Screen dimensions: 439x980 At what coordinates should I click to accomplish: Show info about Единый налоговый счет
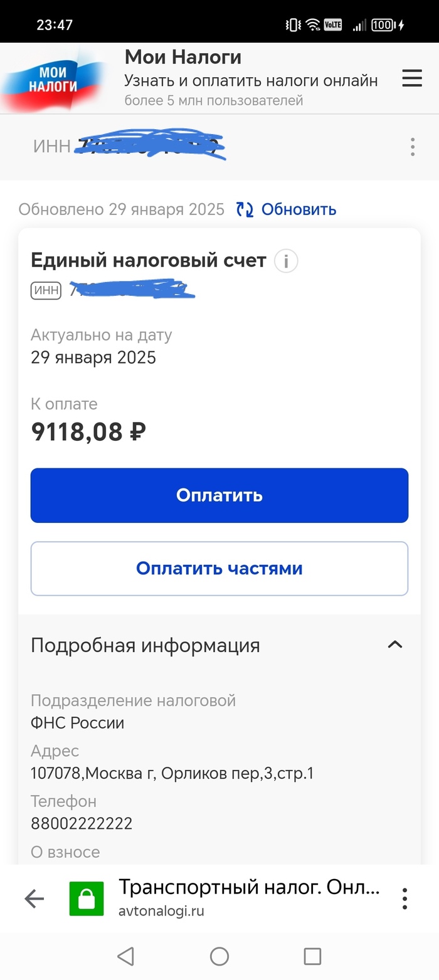[x=286, y=261]
